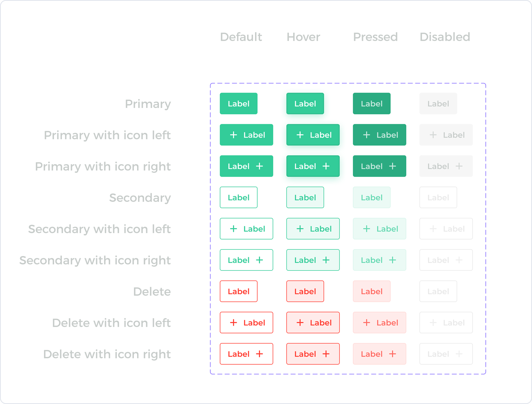Click the Primary row label text
The height and width of the screenshot is (404, 532).
click(x=148, y=104)
